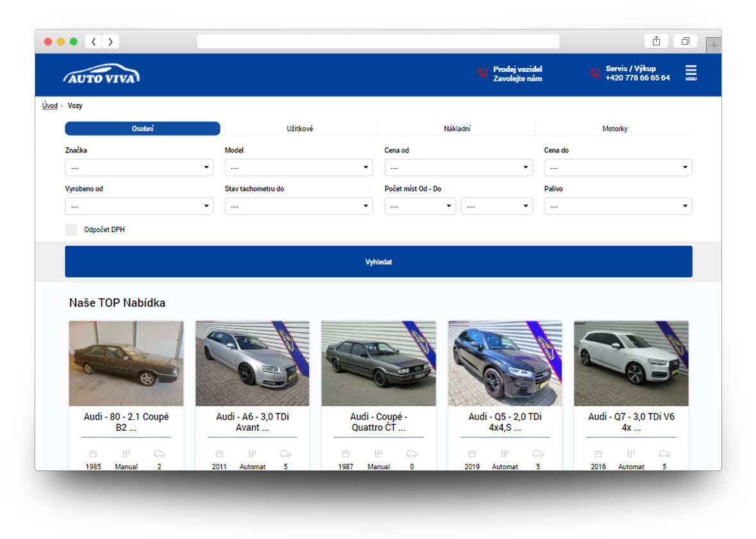
Task: Expand the Cena od dropdown
Action: point(458,167)
